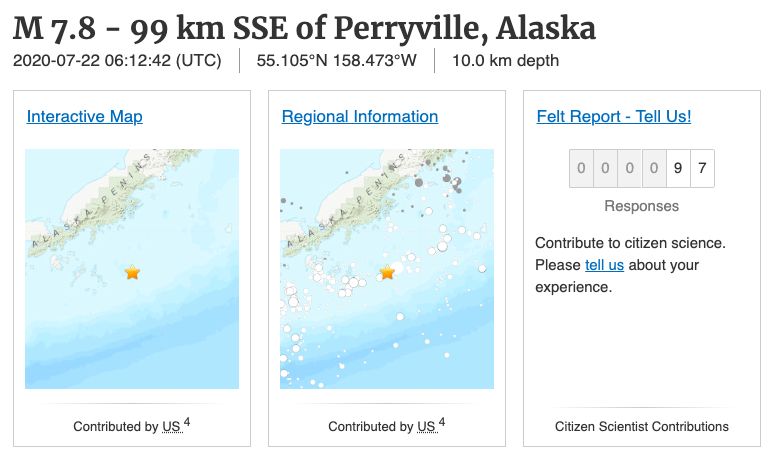Click the 10.0 km depth text
777x454 pixels.
point(505,60)
